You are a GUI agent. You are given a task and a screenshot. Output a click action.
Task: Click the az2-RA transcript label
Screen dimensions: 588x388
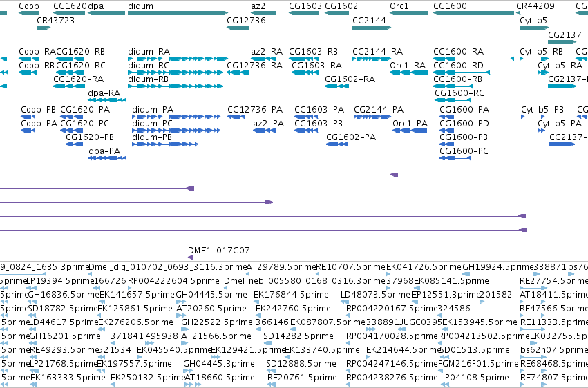pos(267,52)
